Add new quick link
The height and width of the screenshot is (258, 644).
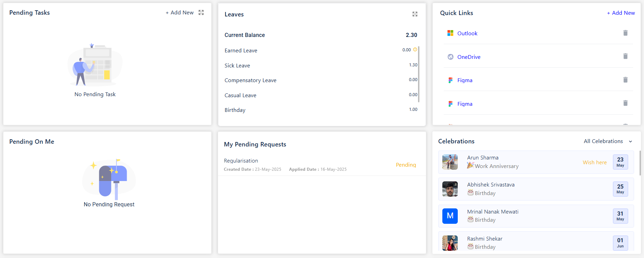coord(621,13)
